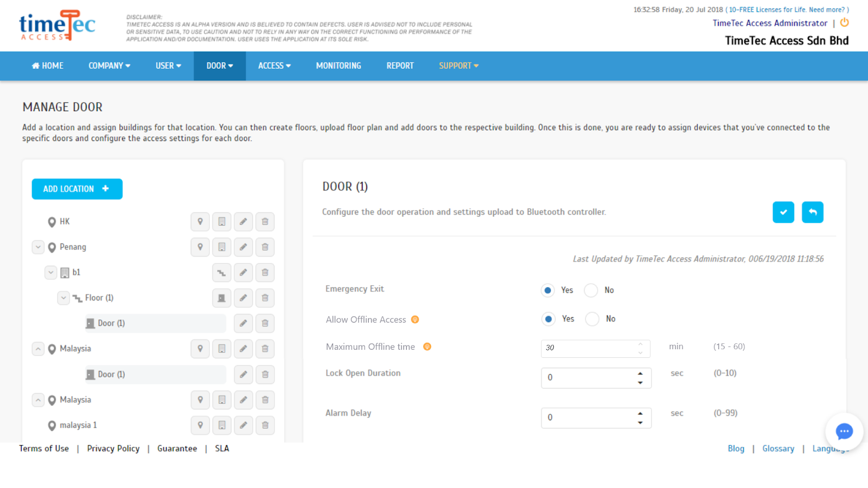Decrease Alarm Delay with down arrow
Image resolution: width=868 pixels, height=488 pixels.
click(x=640, y=423)
